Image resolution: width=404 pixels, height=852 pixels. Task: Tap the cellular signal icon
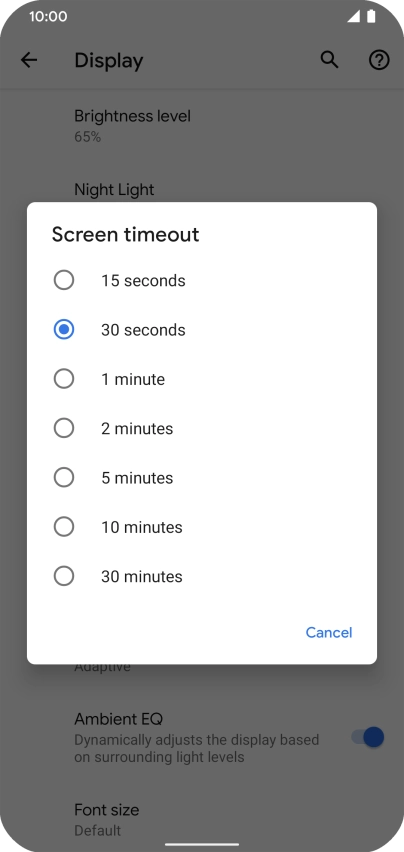[x=354, y=16]
